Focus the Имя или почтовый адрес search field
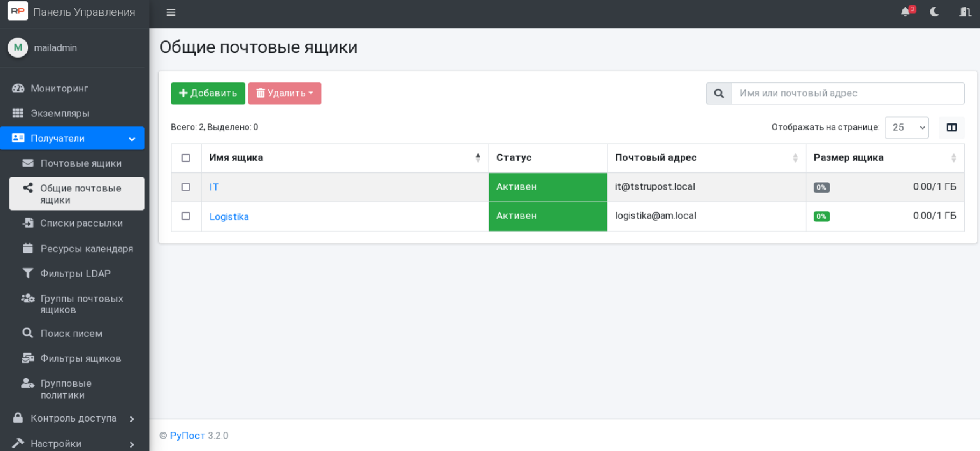The image size is (980, 451). (x=848, y=93)
